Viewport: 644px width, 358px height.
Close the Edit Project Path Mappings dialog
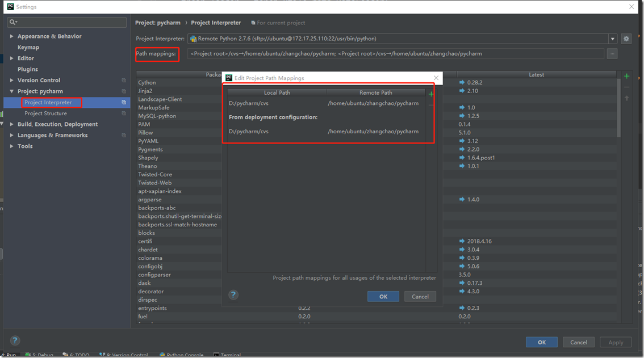(436, 78)
